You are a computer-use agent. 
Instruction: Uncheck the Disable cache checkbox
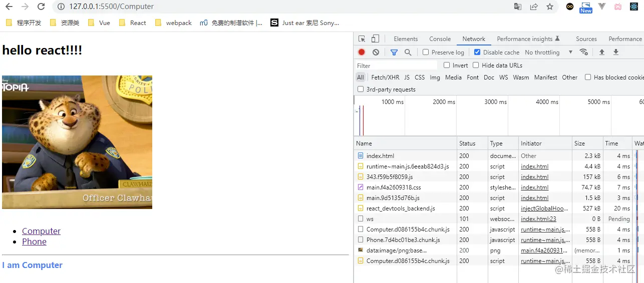(x=477, y=52)
